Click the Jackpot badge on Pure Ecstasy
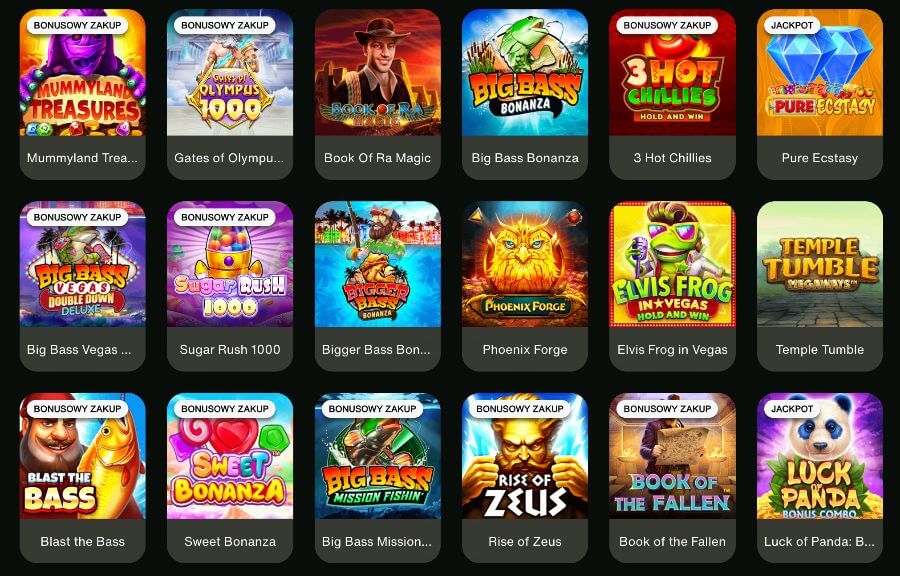This screenshot has width=900, height=576. coord(792,25)
